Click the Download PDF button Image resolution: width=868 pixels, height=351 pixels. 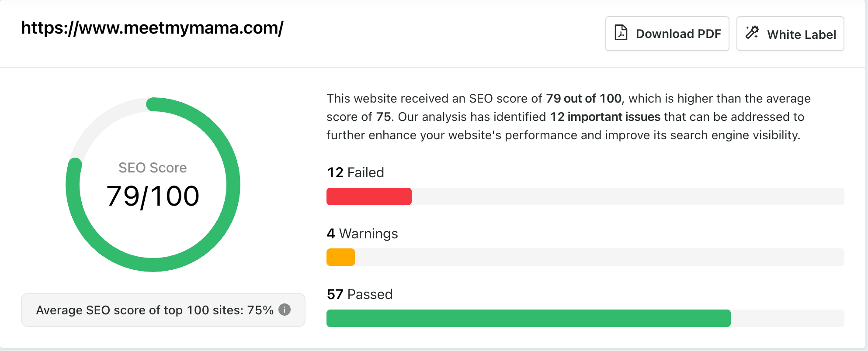(x=667, y=34)
